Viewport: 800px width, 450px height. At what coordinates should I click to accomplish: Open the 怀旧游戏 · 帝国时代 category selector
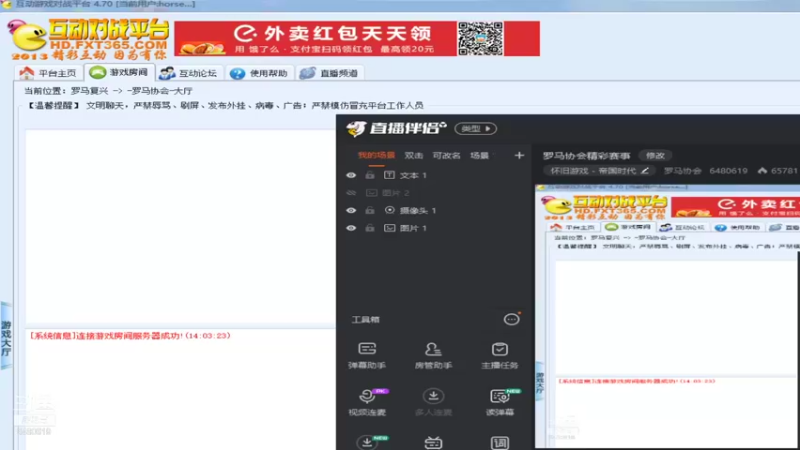coord(598,171)
